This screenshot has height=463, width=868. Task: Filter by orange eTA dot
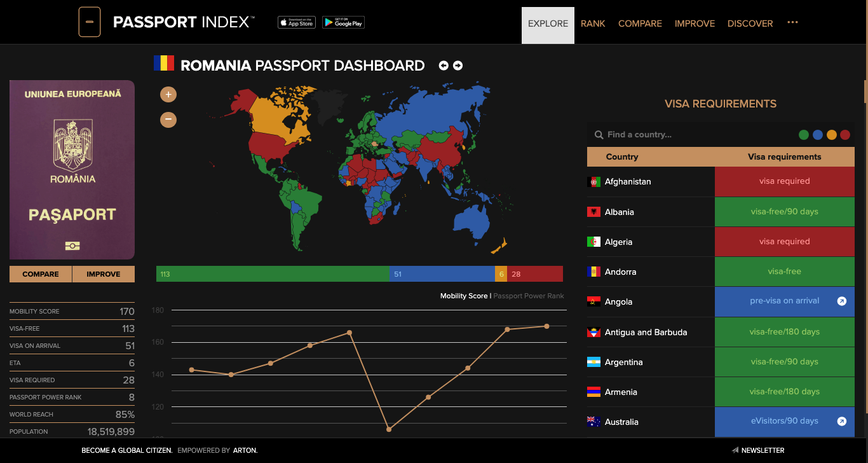coord(832,135)
